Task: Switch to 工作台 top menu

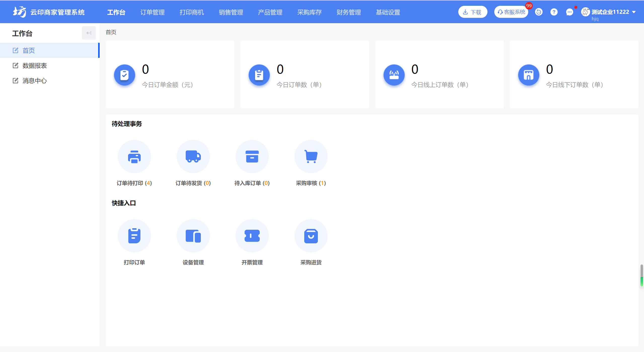Action: (x=116, y=12)
